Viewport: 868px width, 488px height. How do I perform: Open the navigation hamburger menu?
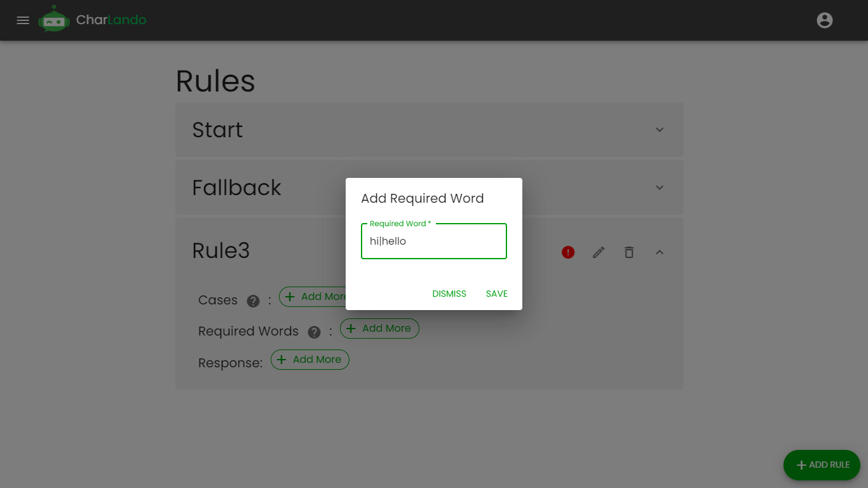pos(23,20)
